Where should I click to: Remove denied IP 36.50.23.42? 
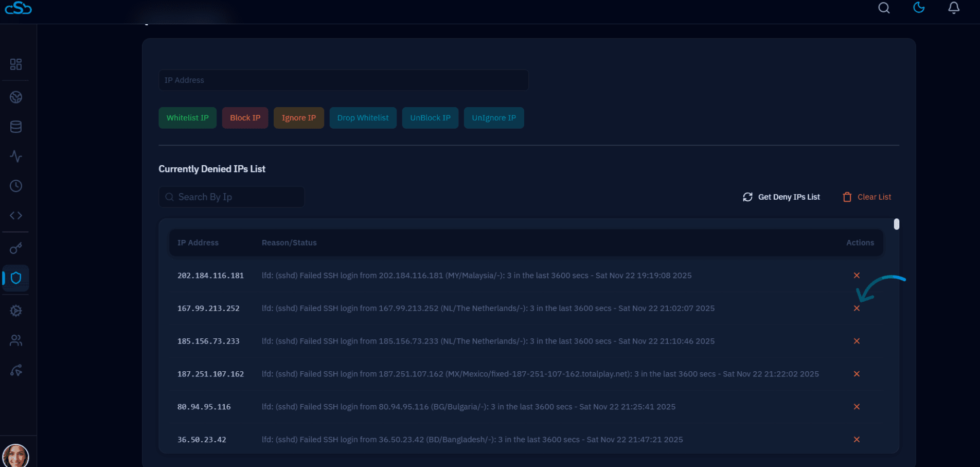pos(857,440)
